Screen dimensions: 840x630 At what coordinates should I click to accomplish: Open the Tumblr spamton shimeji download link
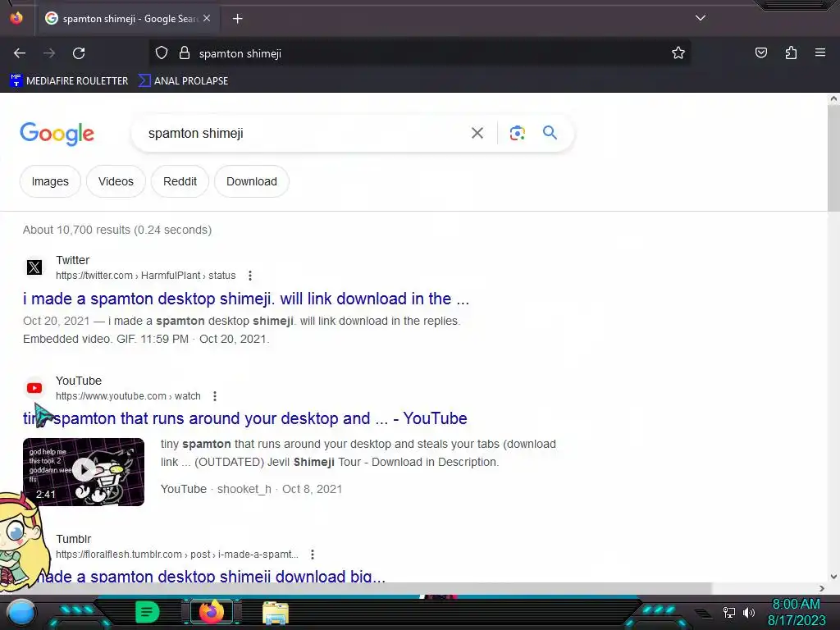[x=212, y=577]
